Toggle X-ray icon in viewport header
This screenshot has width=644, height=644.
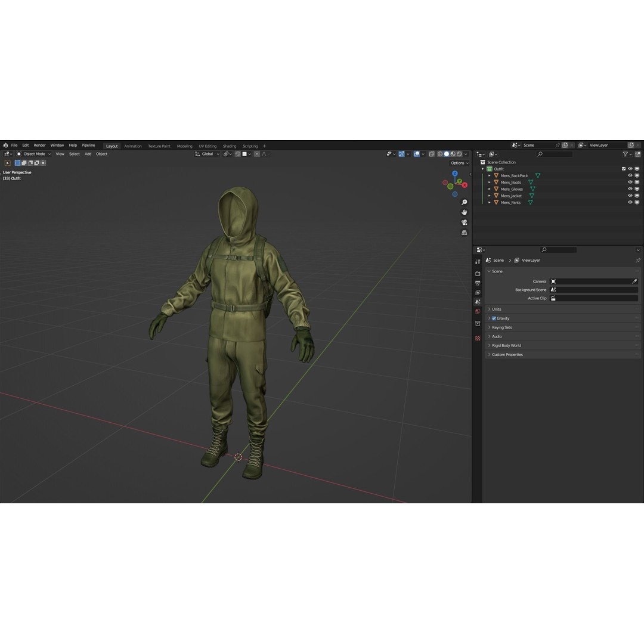point(432,154)
